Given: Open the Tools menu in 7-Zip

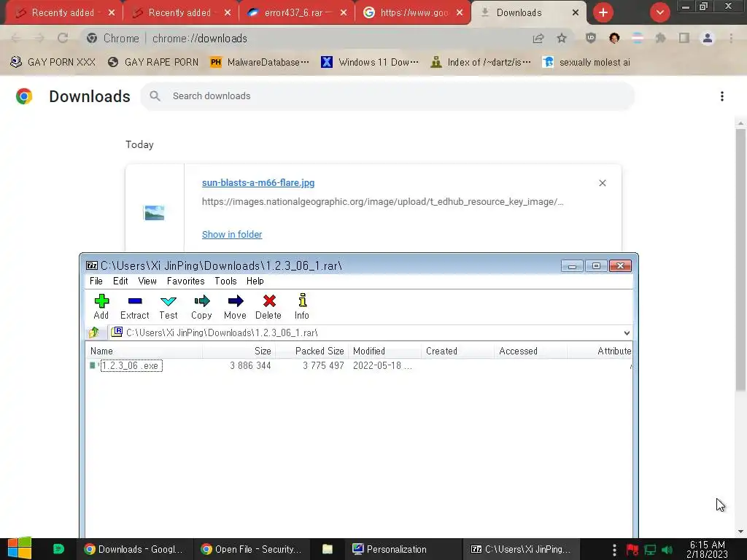Looking at the screenshot, I should [225, 281].
